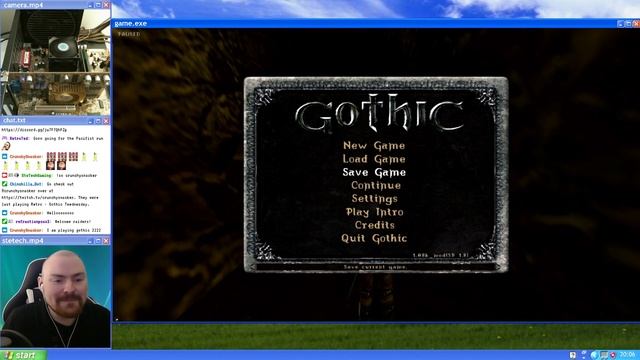Open Settings in the Gothic menu

tap(375, 199)
